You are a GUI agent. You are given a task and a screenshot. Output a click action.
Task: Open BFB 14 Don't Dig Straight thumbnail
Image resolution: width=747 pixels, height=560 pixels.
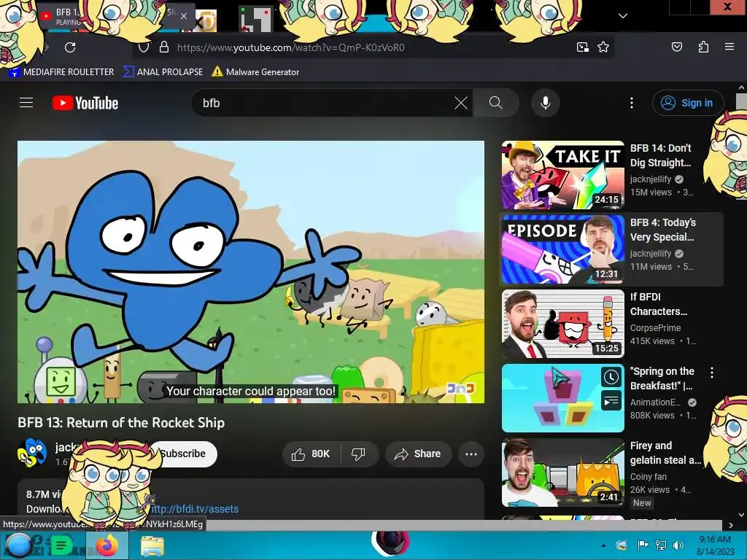[x=563, y=175]
